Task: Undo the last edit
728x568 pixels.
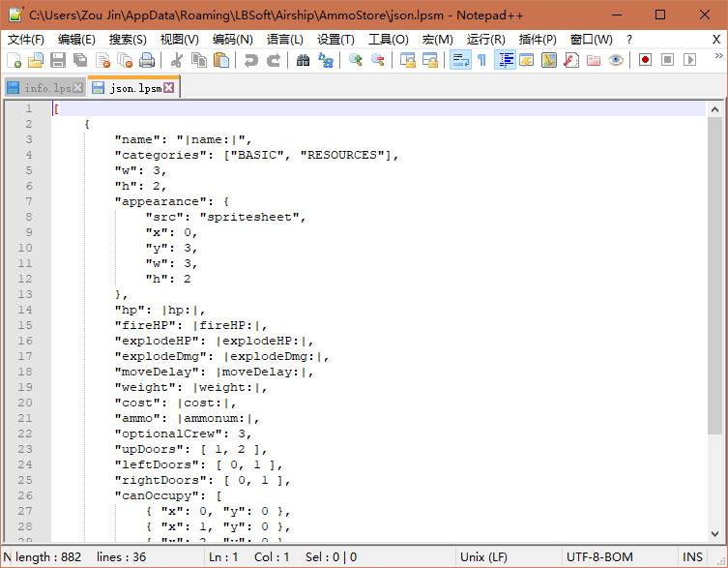Action: pyautogui.click(x=250, y=60)
